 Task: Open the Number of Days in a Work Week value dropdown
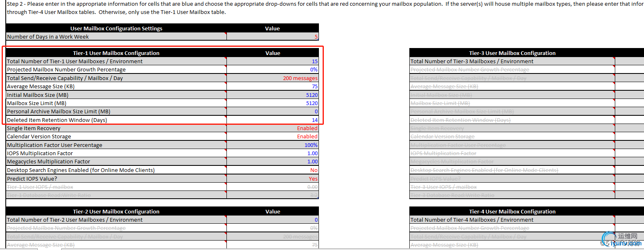coord(272,37)
